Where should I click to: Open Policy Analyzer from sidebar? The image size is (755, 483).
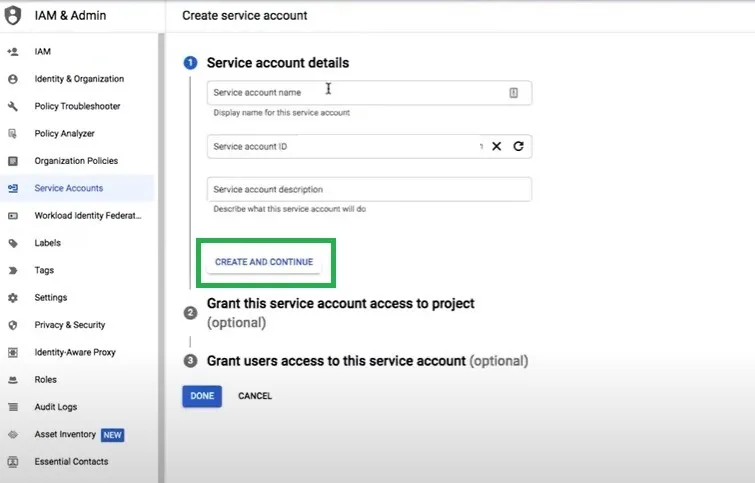point(77,133)
